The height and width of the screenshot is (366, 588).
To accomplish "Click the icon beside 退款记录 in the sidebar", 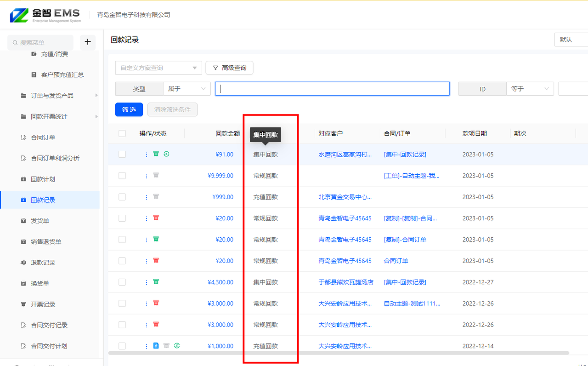I will pyautogui.click(x=23, y=263).
